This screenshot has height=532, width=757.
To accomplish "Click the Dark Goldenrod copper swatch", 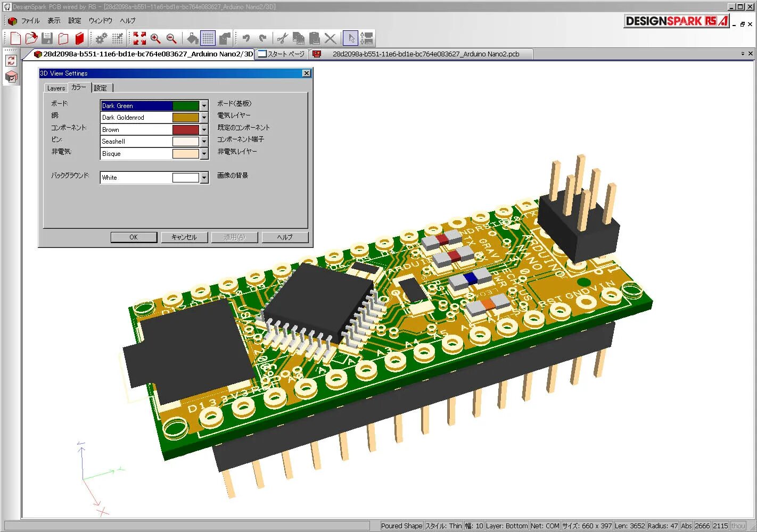I will [186, 118].
